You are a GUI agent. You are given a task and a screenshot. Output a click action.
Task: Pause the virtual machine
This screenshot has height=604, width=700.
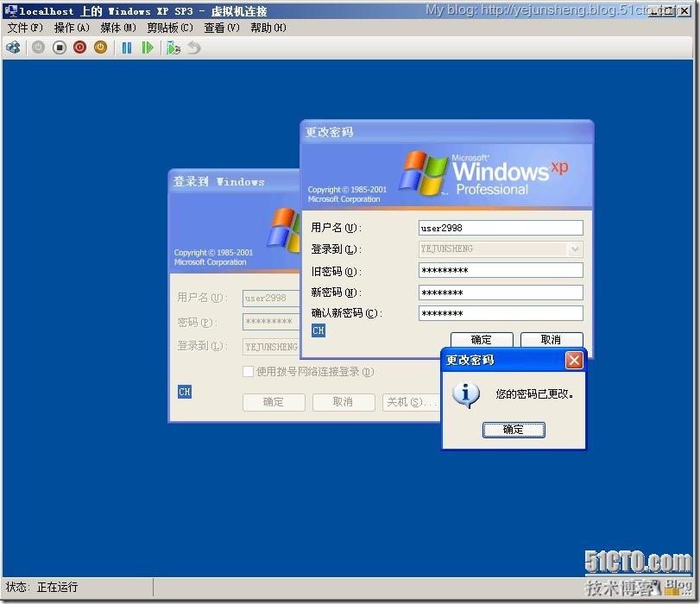127,47
